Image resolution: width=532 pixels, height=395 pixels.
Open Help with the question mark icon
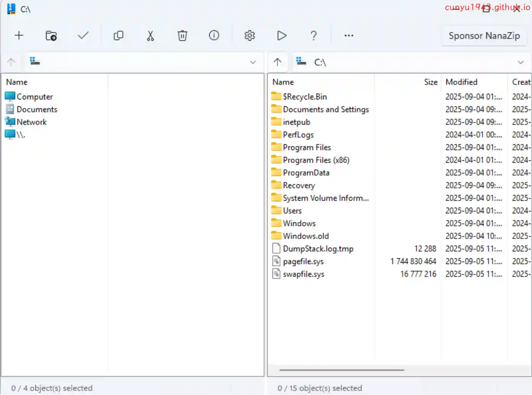pyautogui.click(x=313, y=35)
